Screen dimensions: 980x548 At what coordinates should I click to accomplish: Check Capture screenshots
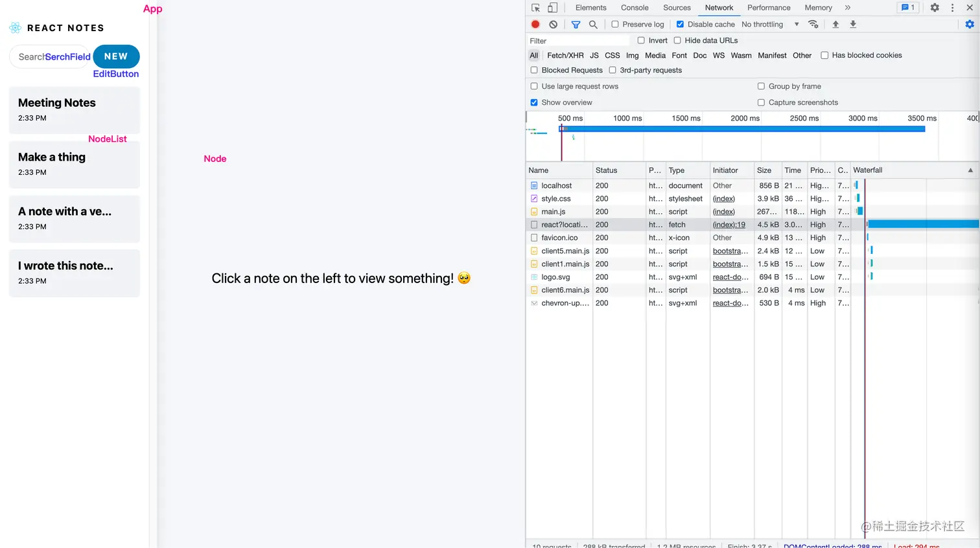(x=761, y=102)
